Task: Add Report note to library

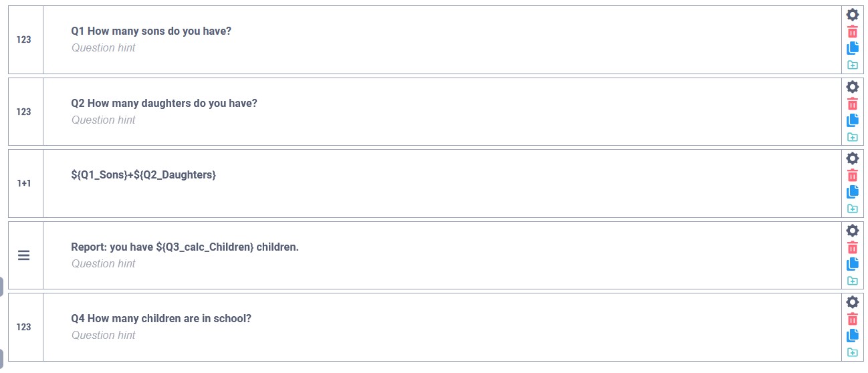Action: (852, 281)
